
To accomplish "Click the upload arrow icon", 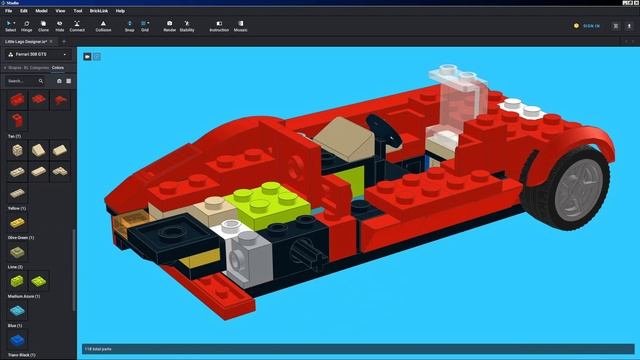I will click(629, 26).
